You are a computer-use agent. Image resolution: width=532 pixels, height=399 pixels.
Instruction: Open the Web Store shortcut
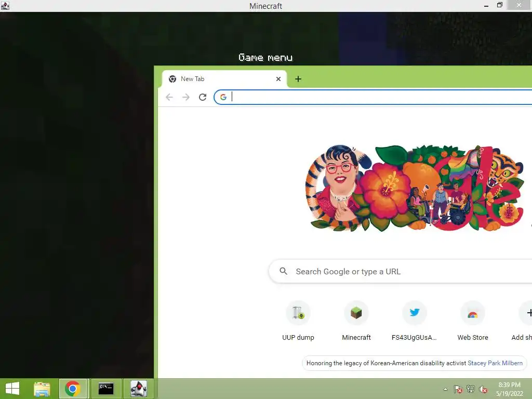(x=473, y=321)
